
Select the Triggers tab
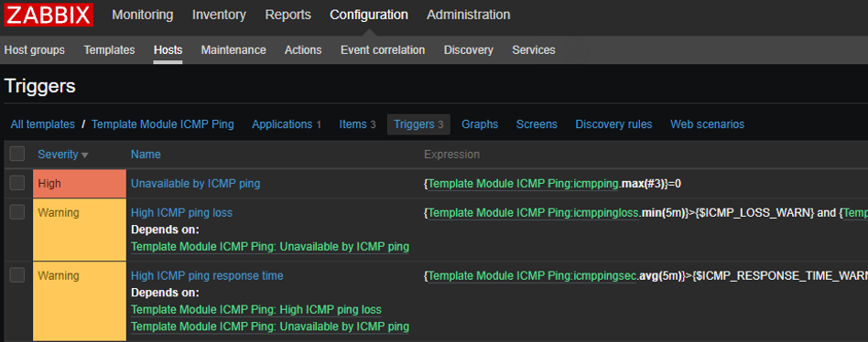(x=418, y=124)
